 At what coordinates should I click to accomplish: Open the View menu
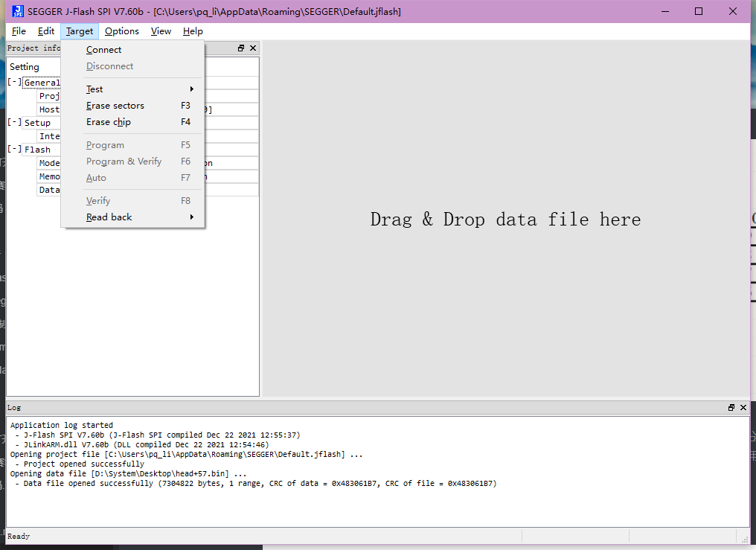click(x=161, y=31)
